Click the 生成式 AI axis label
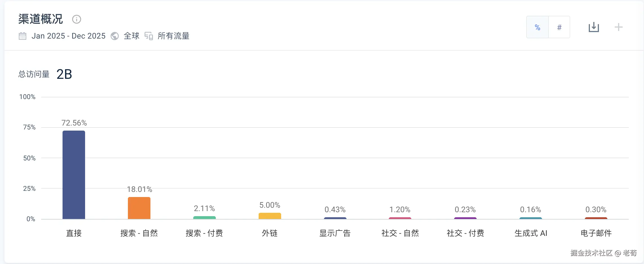 point(531,233)
